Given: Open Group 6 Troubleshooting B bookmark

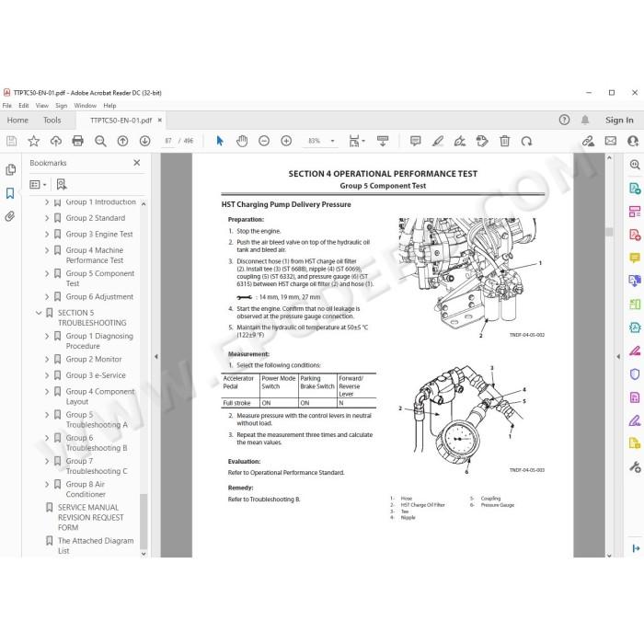Looking at the screenshot, I should click(97, 443).
